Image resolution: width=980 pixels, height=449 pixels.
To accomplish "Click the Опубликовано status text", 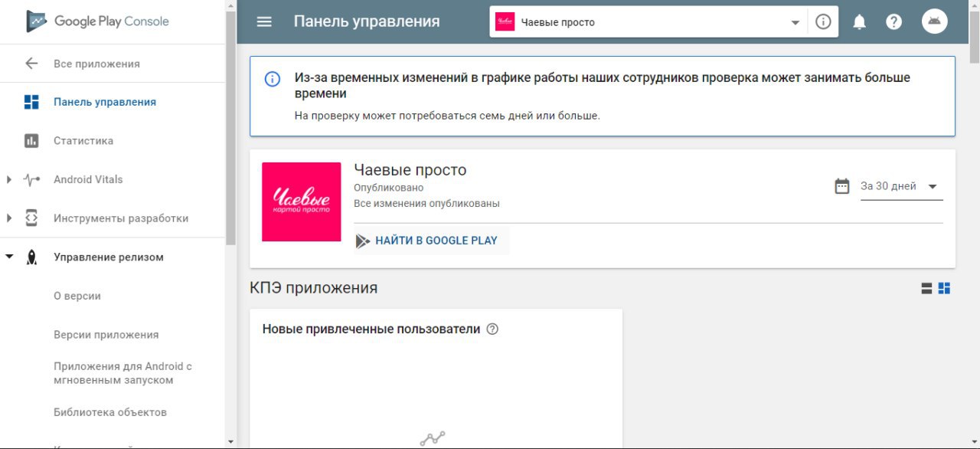I will tap(388, 188).
